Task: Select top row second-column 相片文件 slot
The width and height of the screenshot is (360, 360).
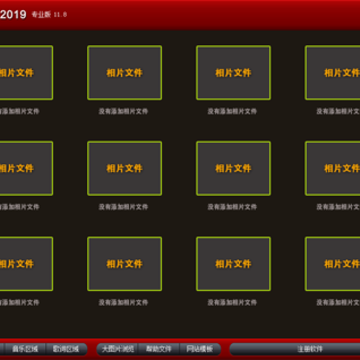Action: [x=125, y=73]
